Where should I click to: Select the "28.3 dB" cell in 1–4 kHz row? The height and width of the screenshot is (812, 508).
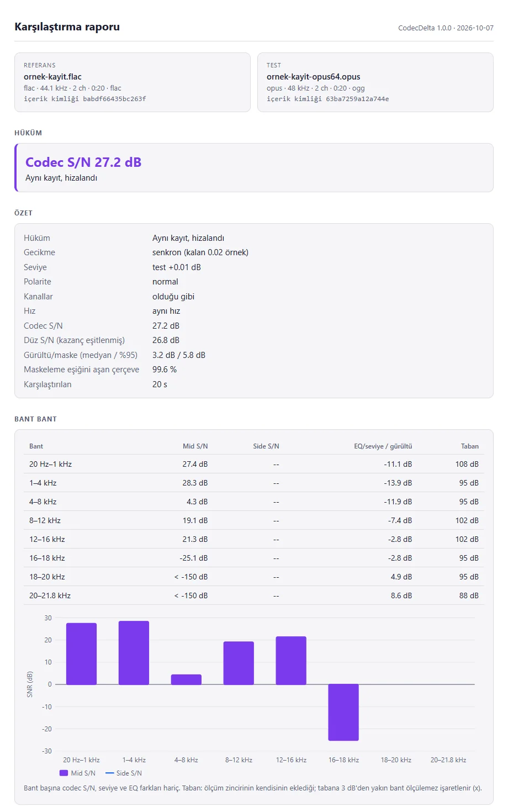tap(195, 483)
